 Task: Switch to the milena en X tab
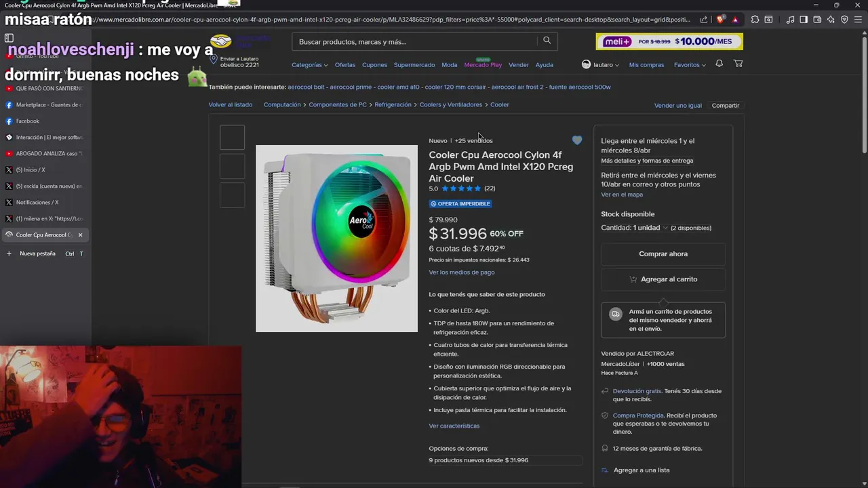pyautogui.click(x=45, y=219)
